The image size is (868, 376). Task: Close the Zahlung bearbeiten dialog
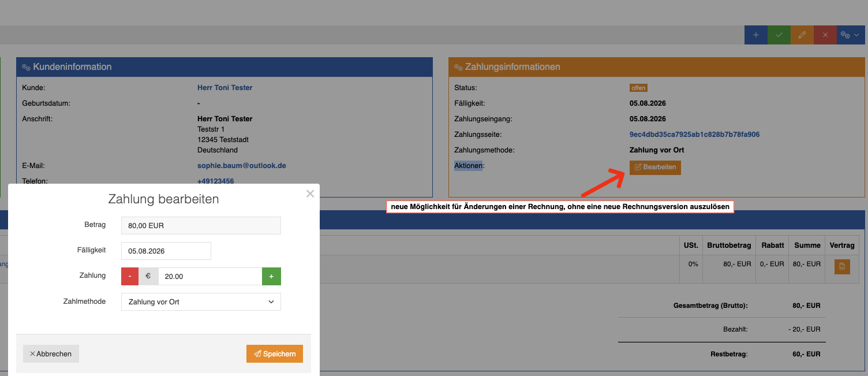coord(310,194)
